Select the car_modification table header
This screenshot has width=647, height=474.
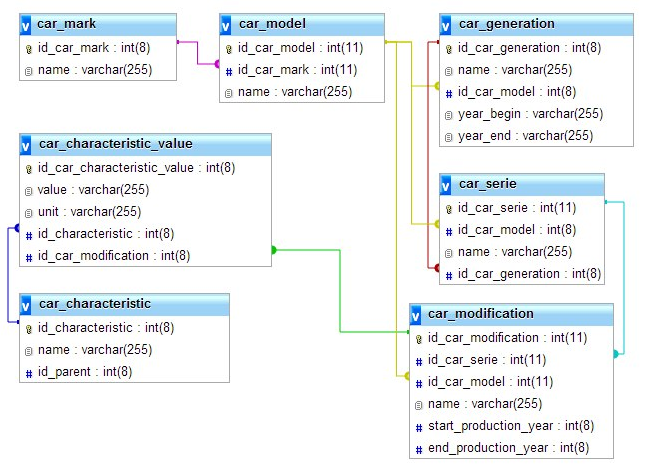481,314
